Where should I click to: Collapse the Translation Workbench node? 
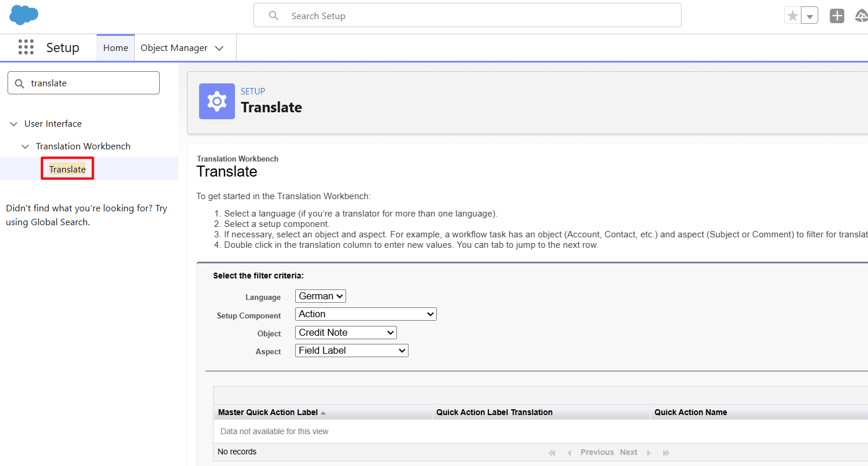[x=25, y=146]
